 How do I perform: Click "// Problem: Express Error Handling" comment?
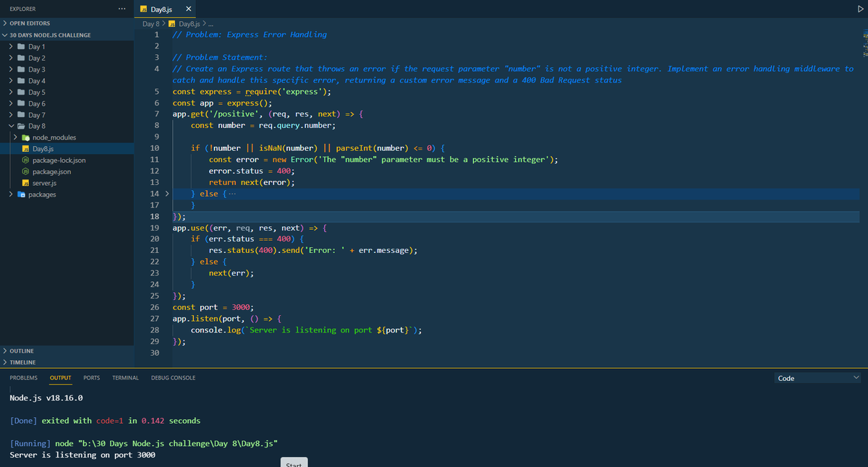(250, 35)
